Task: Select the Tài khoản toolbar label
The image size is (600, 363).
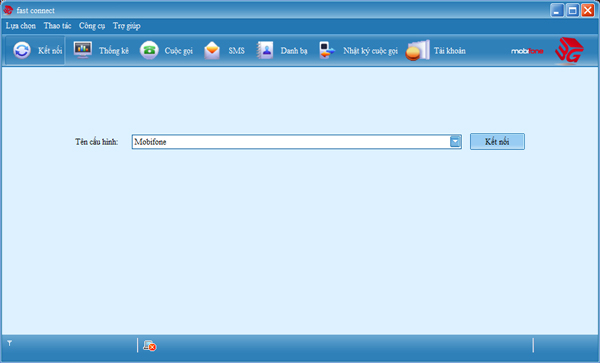Action: (x=450, y=50)
